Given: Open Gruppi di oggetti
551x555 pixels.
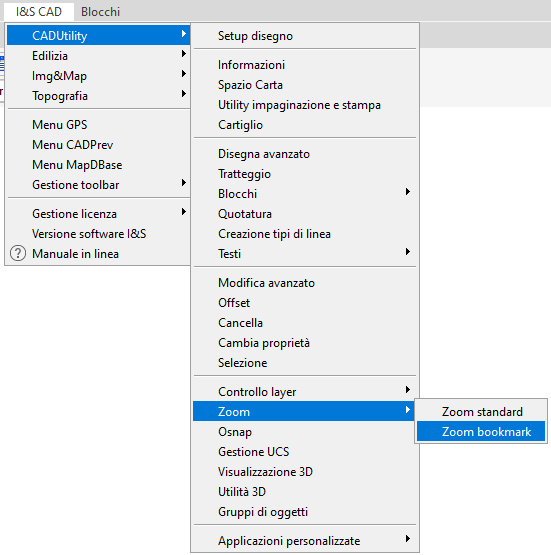Looking at the screenshot, I should pyautogui.click(x=304, y=512).
